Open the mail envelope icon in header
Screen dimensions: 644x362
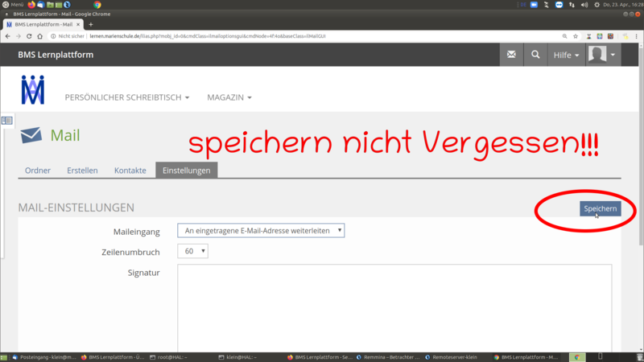(511, 55)
